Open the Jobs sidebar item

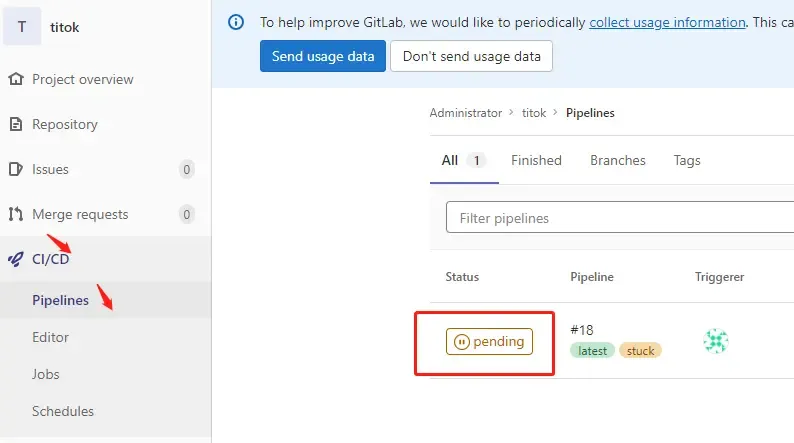46,374
